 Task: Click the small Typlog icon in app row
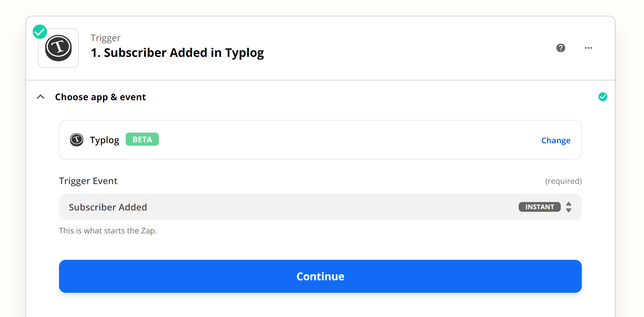tap(77, 140)
